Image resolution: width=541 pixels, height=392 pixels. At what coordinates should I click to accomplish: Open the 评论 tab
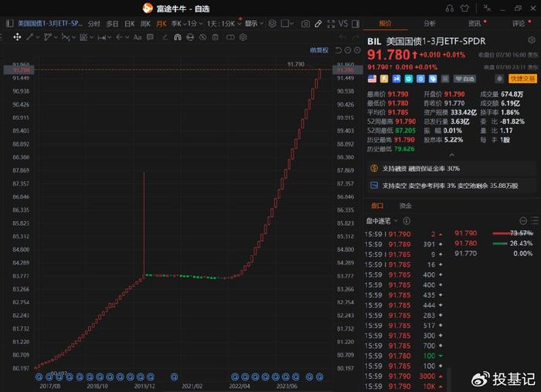pyautogui.click(x=519, y=23)
